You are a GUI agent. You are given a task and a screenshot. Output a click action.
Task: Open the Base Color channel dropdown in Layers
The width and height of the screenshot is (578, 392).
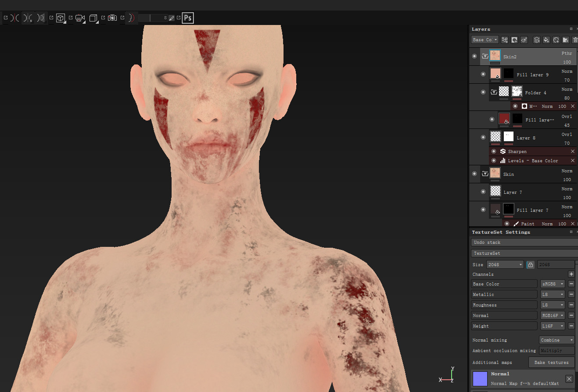click(x=485, y=40)
